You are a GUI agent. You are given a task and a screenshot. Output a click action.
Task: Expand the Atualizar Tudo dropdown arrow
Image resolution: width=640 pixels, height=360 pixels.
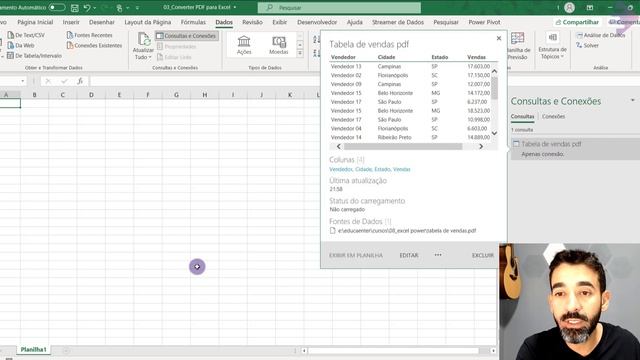coord(150,57)
